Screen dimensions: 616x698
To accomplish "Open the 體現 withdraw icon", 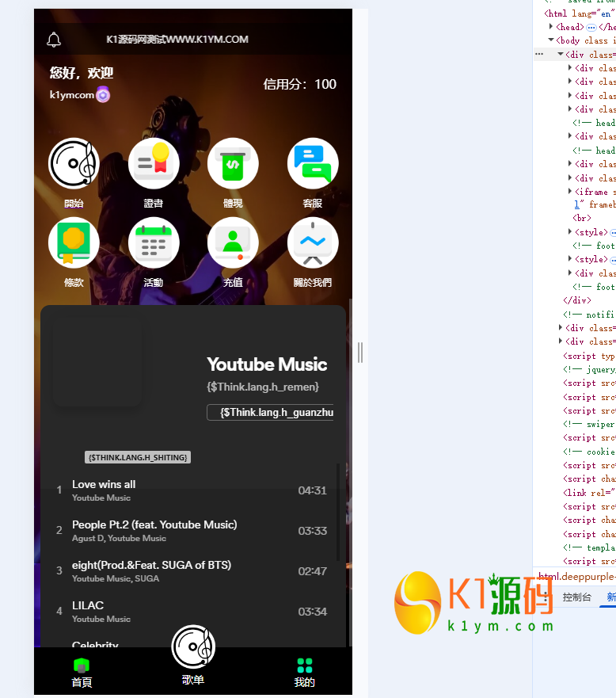I will (x=233, y=163).
